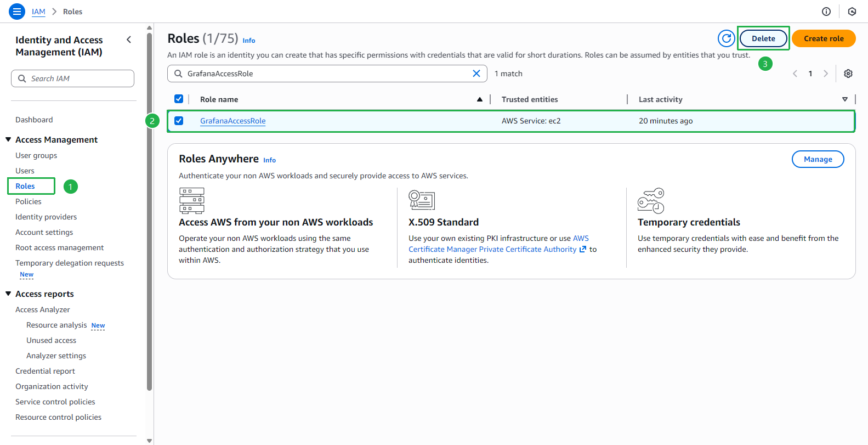868x445 pixels.
Task: Click the Manage button for Roles Anywhere
Action: click(818, 159)
